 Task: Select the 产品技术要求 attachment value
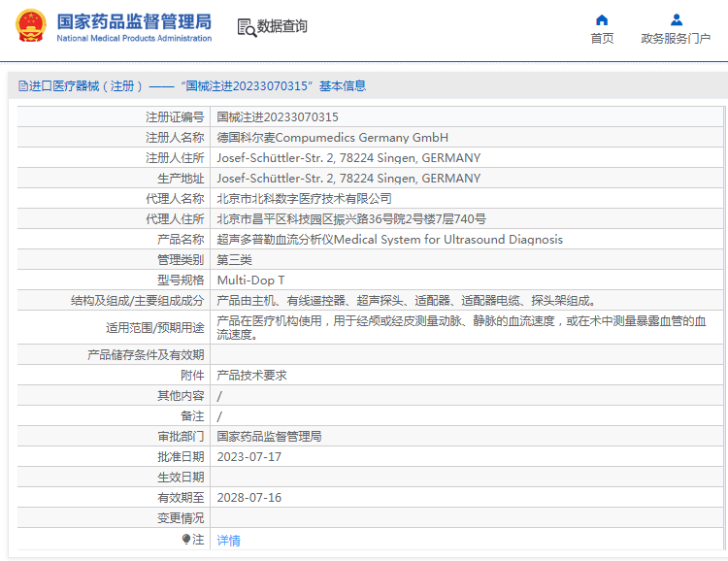(251, 376)
